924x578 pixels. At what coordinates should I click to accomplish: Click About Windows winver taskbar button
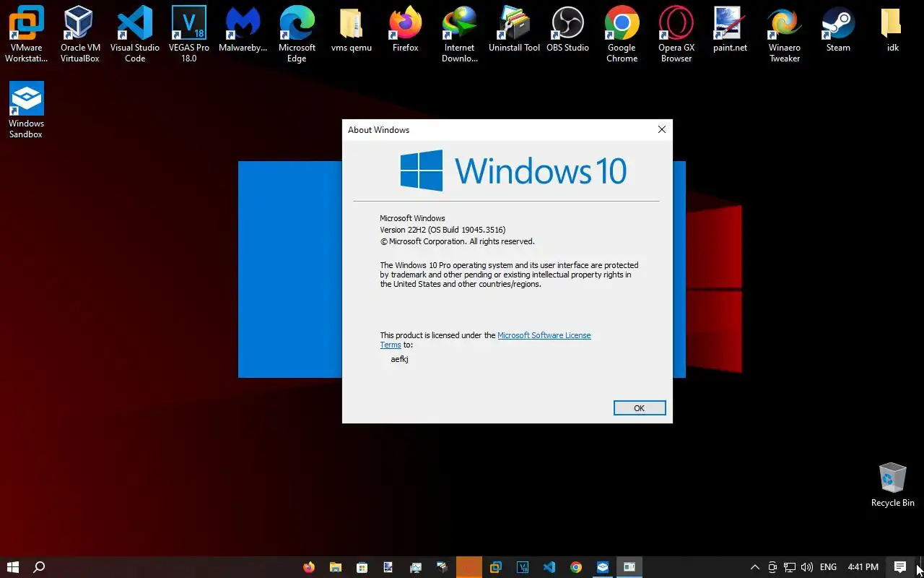coord(629,567)
